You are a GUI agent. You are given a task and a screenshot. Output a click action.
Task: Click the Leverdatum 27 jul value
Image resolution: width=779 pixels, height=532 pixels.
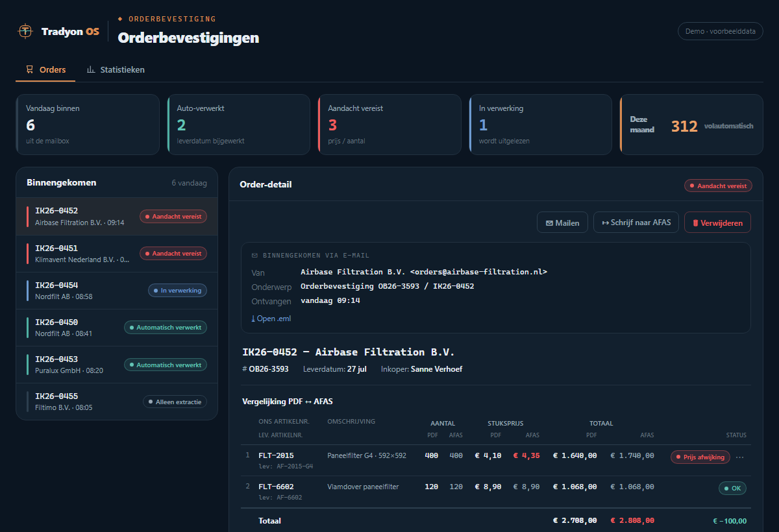pos(358,369)
